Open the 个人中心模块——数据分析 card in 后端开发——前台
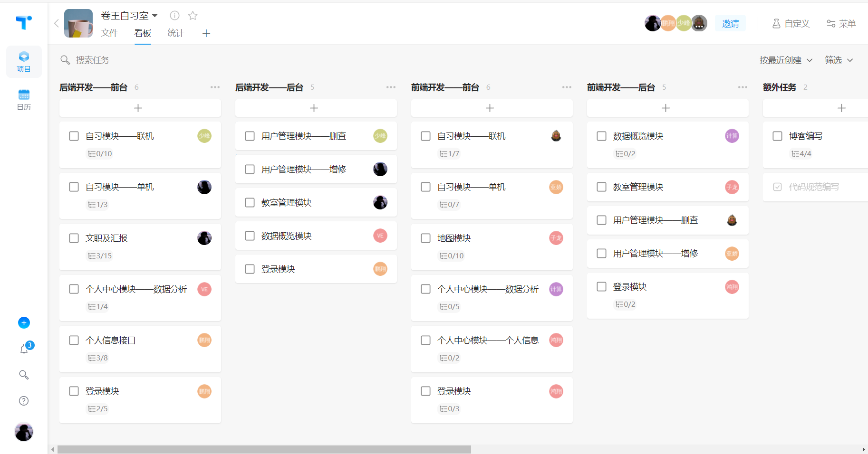Viewport: 868px width, 454px height. 140,298
